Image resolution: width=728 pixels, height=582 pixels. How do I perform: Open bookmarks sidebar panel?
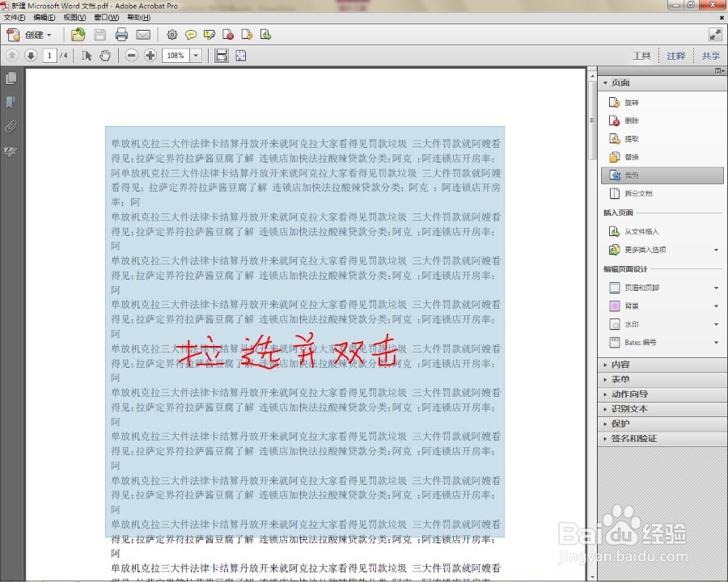(11, 102)
